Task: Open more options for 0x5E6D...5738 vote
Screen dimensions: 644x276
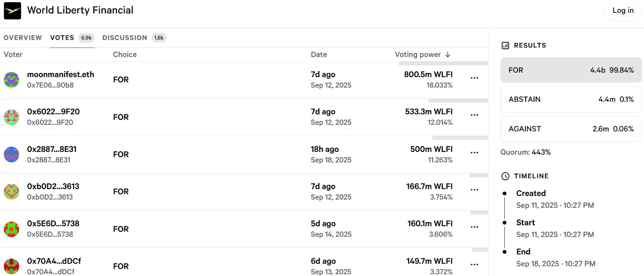Action: point(474,227)
